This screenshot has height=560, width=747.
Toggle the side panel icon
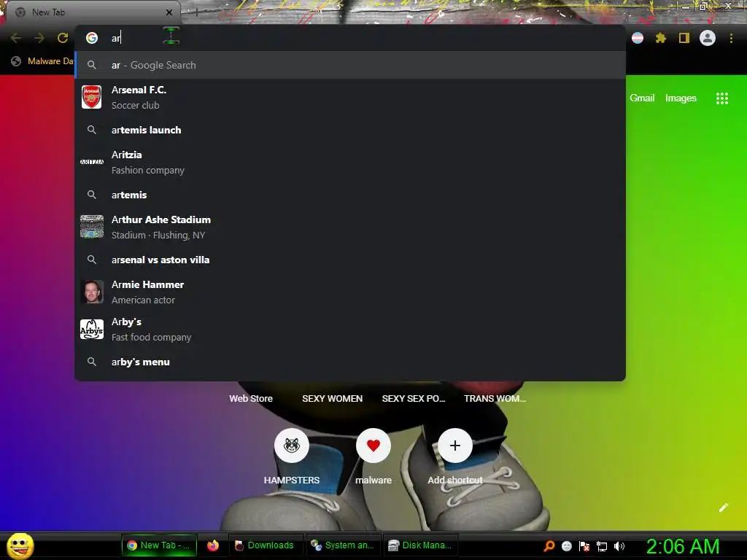click(x=684, y=38)
